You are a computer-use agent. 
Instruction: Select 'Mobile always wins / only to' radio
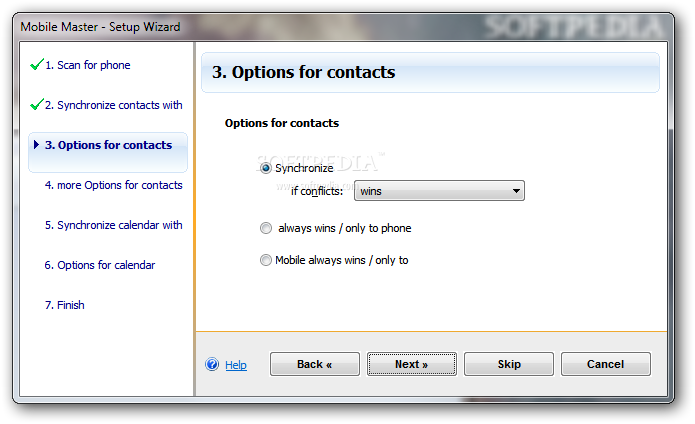[266, 260]
